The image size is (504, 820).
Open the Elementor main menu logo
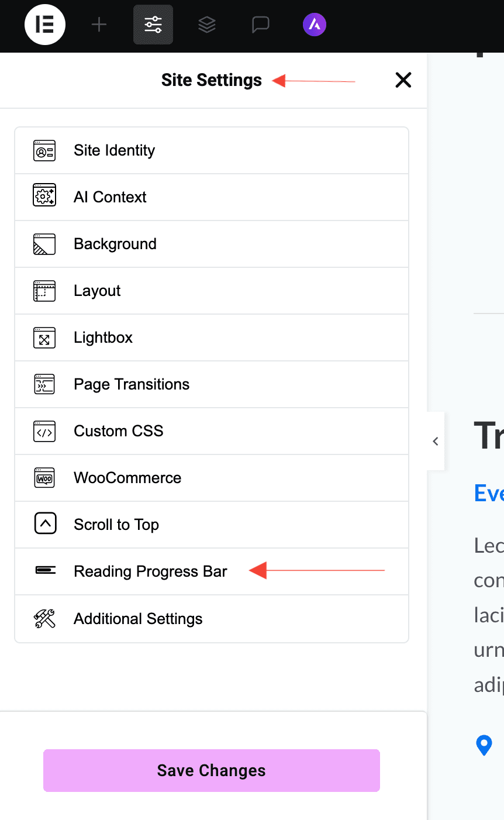click(x=45, y=25)
